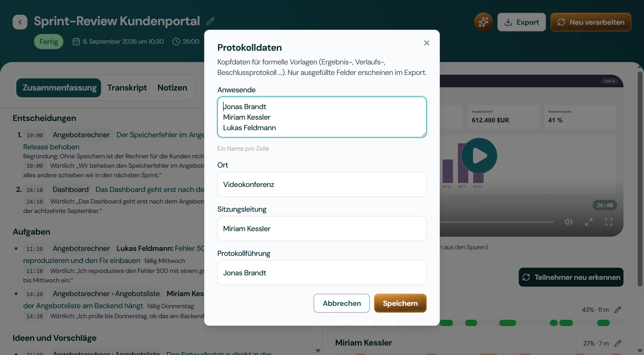Click Neu verarbeiten to reprocess
The width and height of the screenshot is (644, 355).
pyautogui.click(x=591, y=22)
